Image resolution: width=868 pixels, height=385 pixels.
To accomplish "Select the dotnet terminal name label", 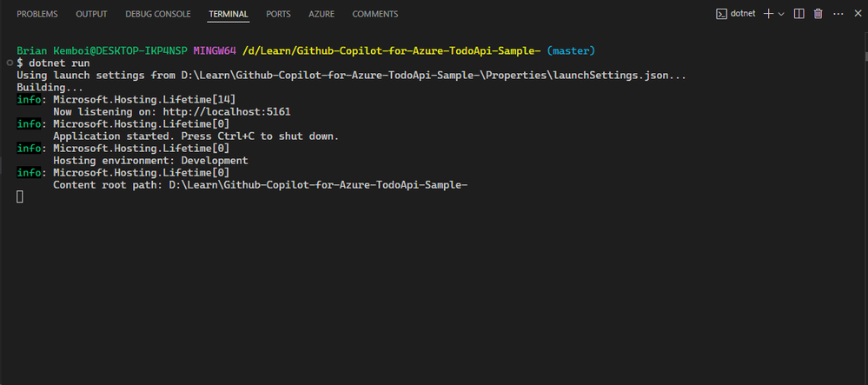I will (743, 14).
